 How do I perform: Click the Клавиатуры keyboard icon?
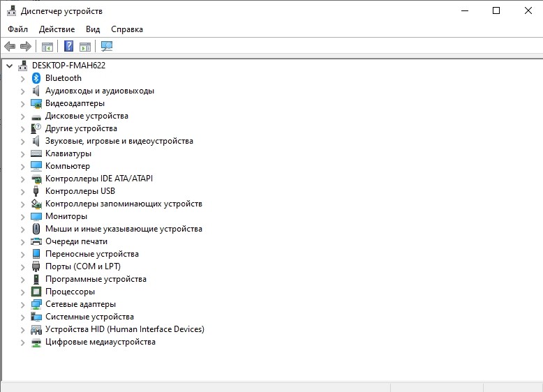point(36,153)
